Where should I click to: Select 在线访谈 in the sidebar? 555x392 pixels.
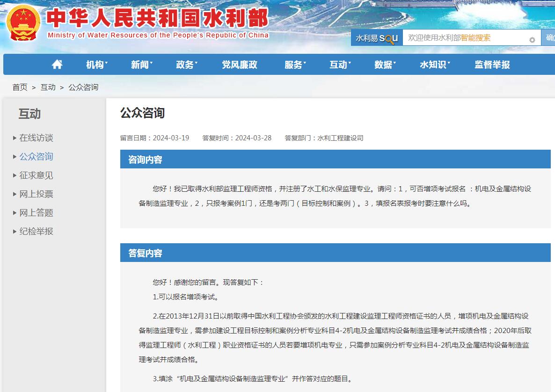pyautogui.click(x=36, y=138)
